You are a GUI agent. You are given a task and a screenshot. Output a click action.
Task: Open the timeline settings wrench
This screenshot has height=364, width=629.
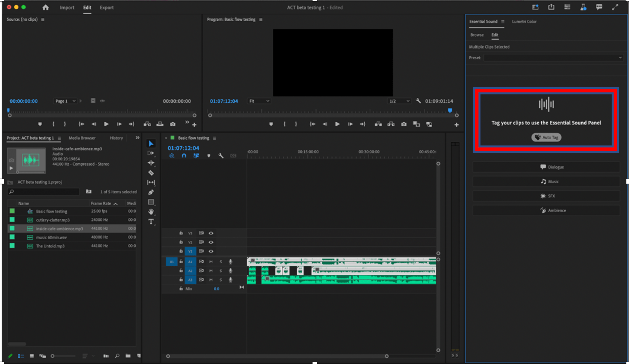221,156
